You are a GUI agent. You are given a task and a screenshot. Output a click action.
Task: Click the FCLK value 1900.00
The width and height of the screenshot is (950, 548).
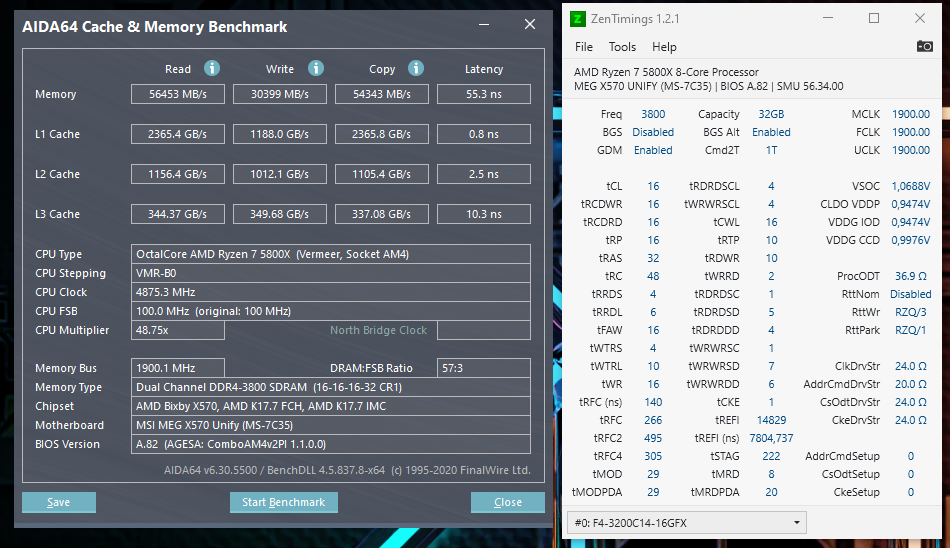click(911, 132)
